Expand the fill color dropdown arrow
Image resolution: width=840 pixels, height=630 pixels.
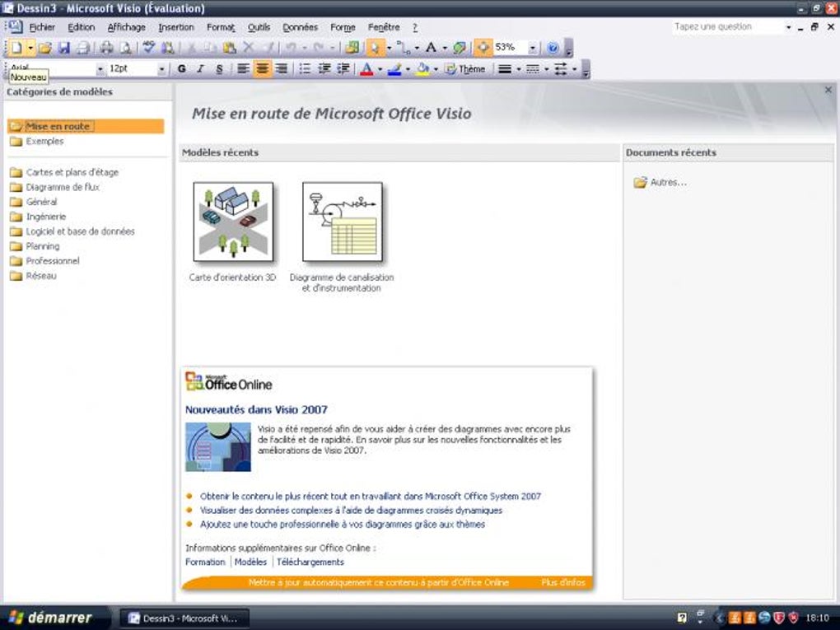coord(436,69)
